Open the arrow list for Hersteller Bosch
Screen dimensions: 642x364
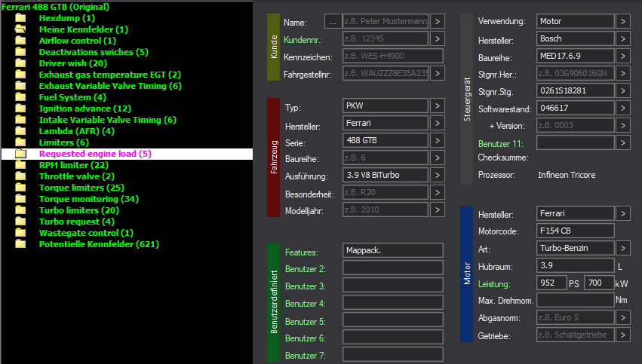click(622, 38)
